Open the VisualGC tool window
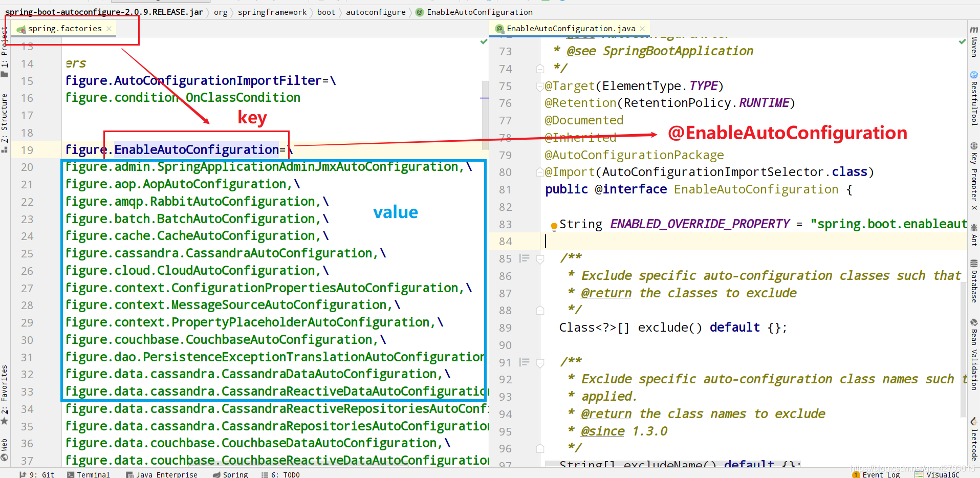 938,474
